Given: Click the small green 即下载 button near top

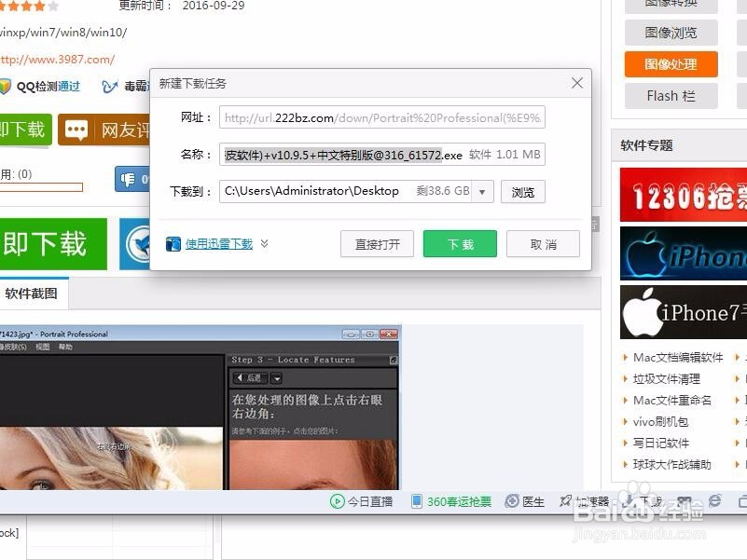Looking at the screenshot, I should tap(25, 129).
